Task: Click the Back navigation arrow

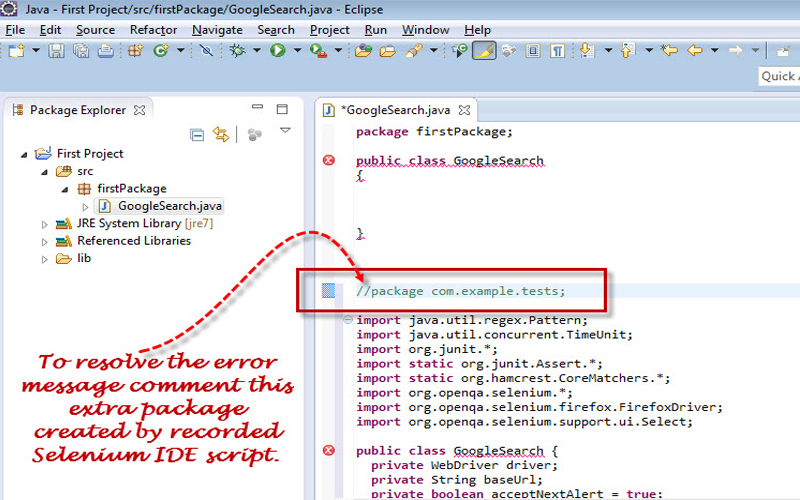Action: [695, 50]
